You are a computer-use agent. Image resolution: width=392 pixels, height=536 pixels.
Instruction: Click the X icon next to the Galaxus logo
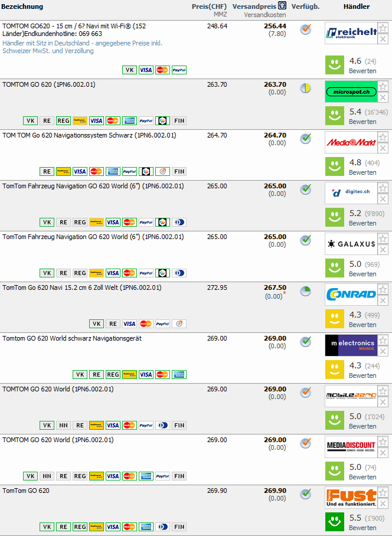(383, 250)
